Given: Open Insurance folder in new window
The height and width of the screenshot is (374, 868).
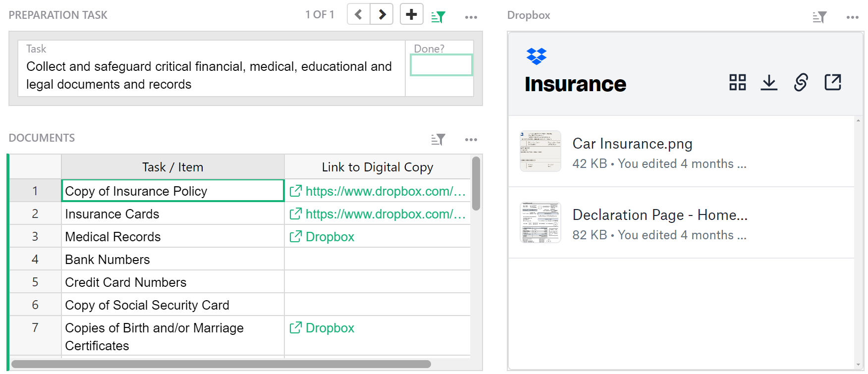Looking at the screenshot, I should click(x=833, y=82).
